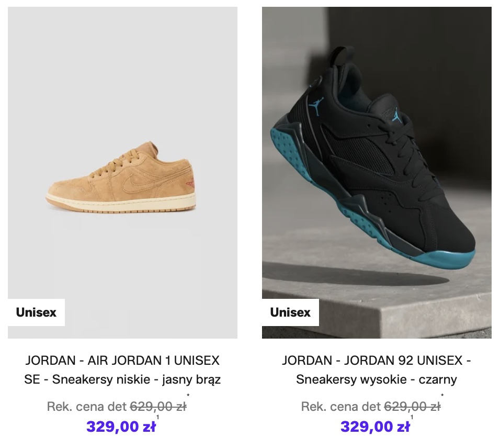
Task: Open the black Jordan 92 shoe image
Action: (377, 173)
